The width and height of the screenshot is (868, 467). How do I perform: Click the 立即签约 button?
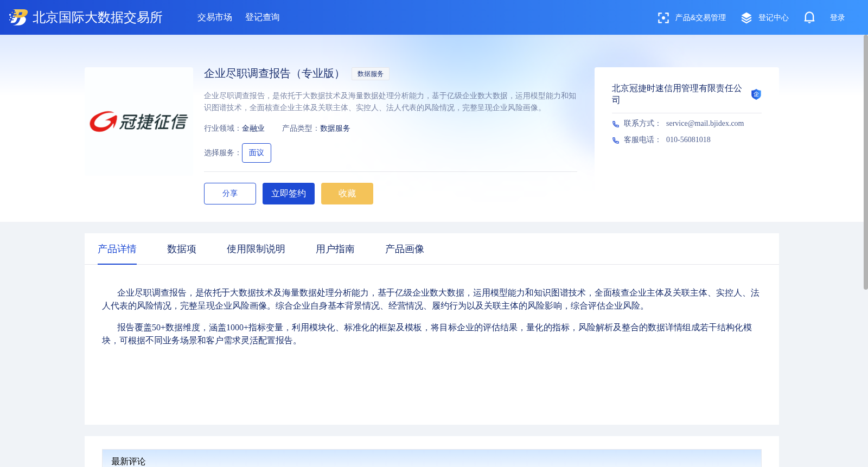pos(289,194)
